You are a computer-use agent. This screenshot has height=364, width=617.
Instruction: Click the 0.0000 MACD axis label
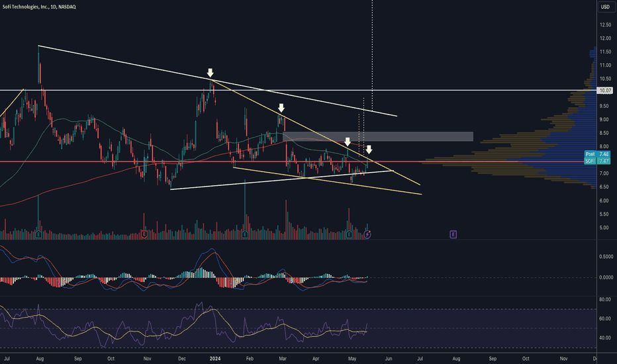(606, 277)
